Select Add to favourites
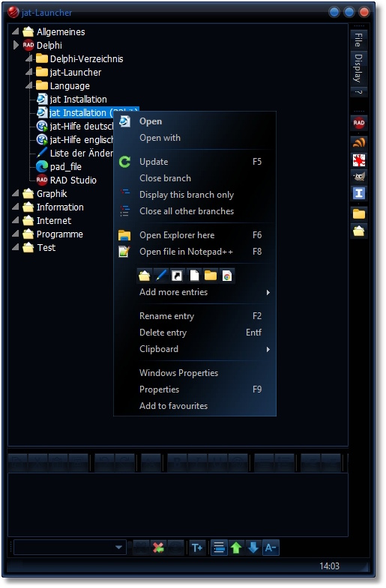This screenshot has height=588, width=386. 195,406
